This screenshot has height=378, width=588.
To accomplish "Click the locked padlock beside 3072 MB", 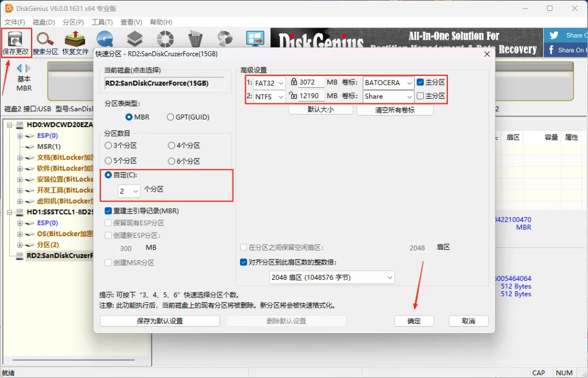I will click(294, 82).
